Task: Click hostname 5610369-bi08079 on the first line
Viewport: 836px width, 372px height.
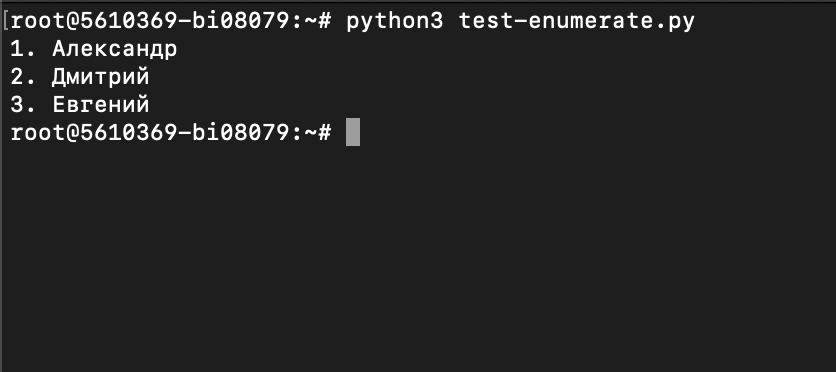Action: (185, 22)
